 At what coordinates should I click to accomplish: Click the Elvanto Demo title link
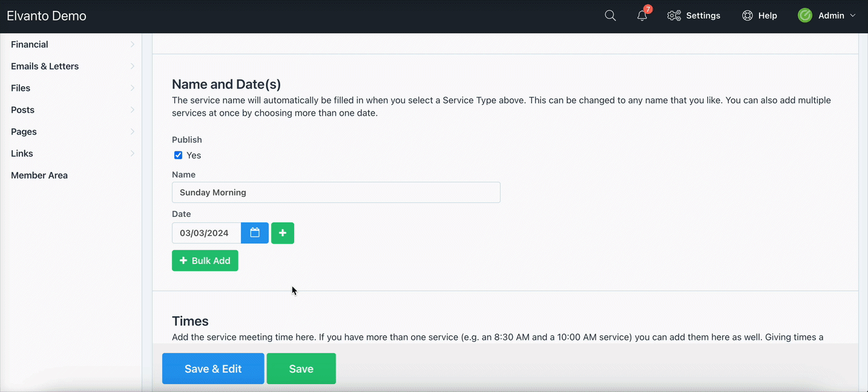(47, 16)
